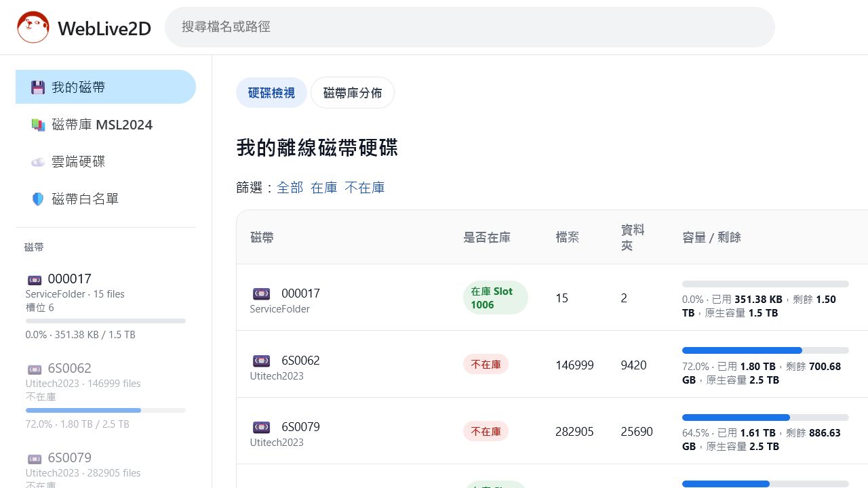Click the WebLive2D title text
The image size is (868, 488).
pyautogui.click(x=104, y=28)
